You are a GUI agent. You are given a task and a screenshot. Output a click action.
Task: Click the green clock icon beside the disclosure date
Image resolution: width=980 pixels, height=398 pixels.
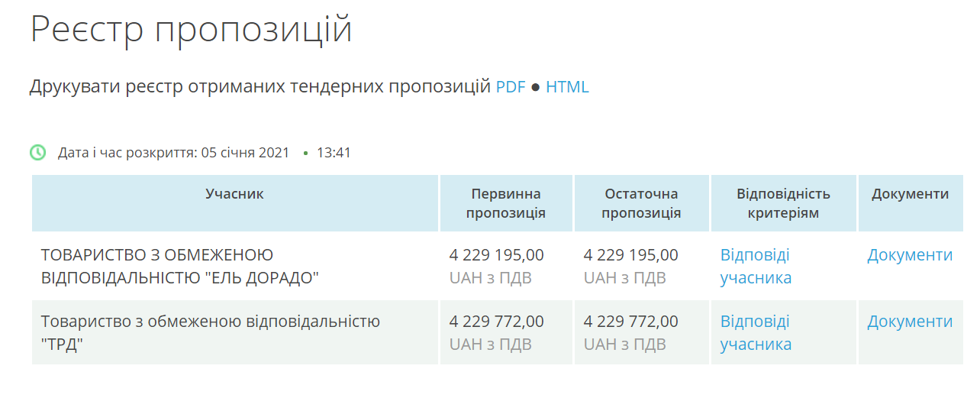point(37,152)
